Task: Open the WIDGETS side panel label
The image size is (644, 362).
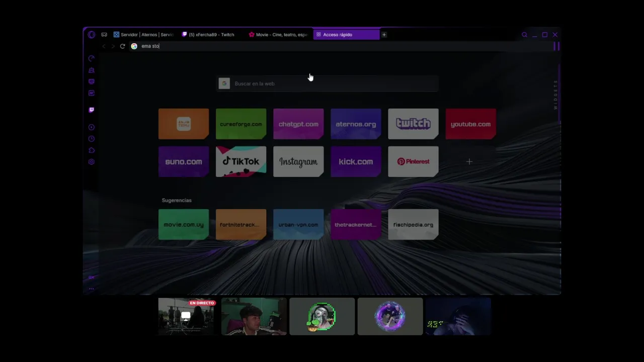Action: point(556,95)
